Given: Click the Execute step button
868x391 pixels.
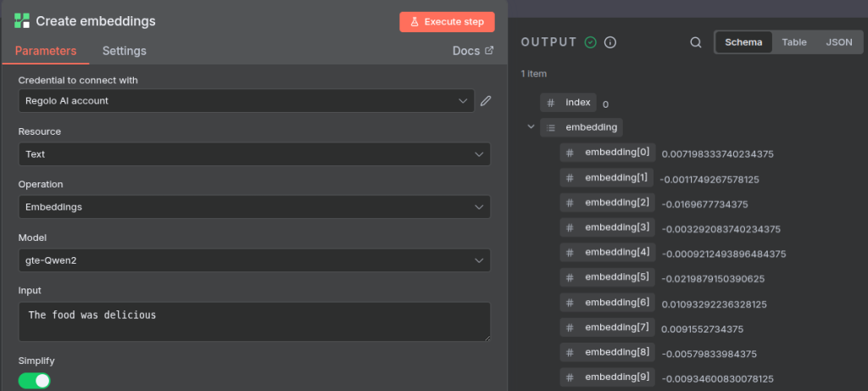Looking at the screenshot, I should tap(447, 22).
